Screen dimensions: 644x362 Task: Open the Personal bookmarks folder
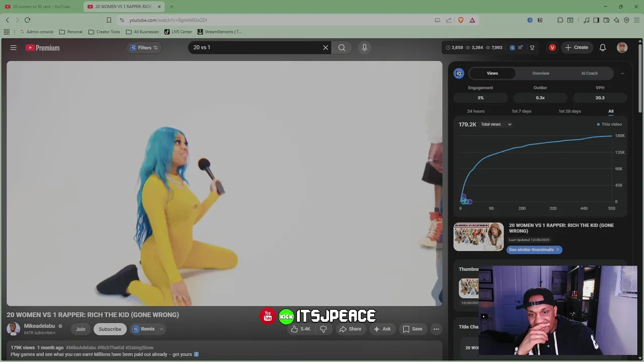tap(70, 32)
